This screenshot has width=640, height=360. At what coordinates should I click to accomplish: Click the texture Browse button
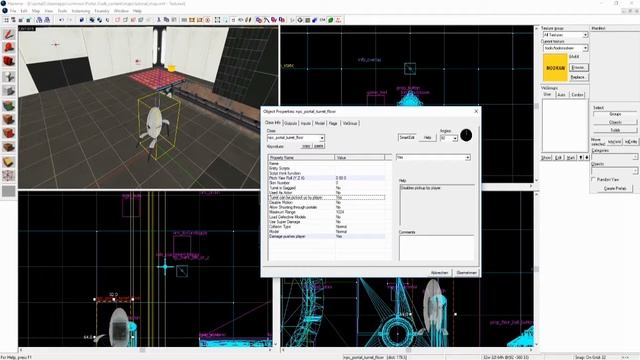pos(578,68)
